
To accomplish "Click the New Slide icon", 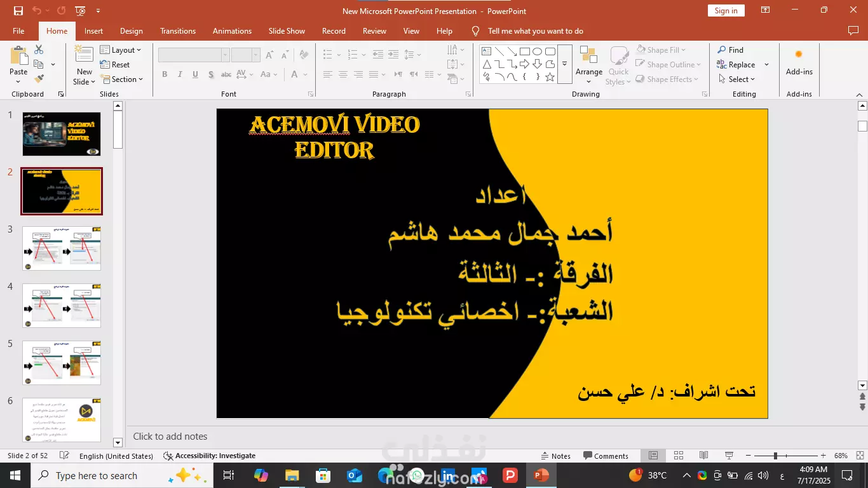I will point(84,55).
